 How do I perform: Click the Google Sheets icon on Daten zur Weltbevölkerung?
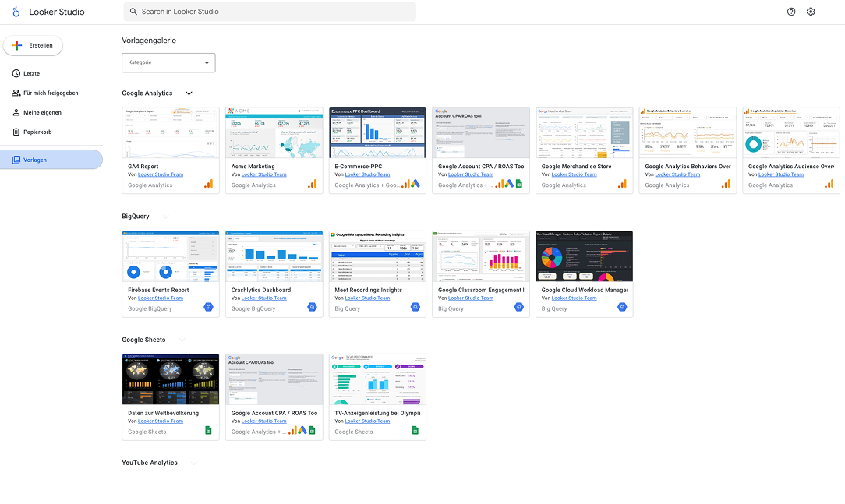point(209,431)
